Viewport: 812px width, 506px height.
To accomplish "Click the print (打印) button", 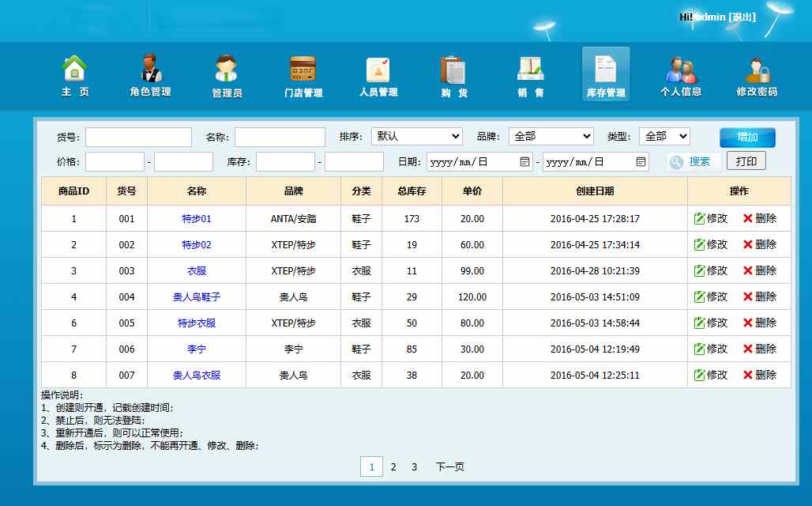I will tap(746, 161).
